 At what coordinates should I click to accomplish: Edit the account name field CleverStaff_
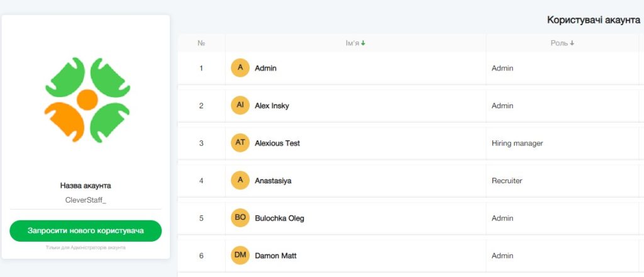point(86,200)
